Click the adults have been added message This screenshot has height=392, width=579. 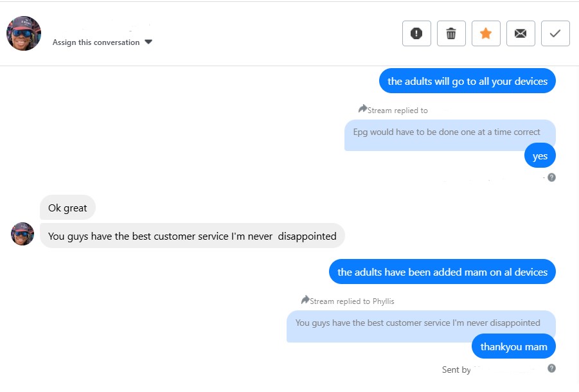(x=442, y=272)
